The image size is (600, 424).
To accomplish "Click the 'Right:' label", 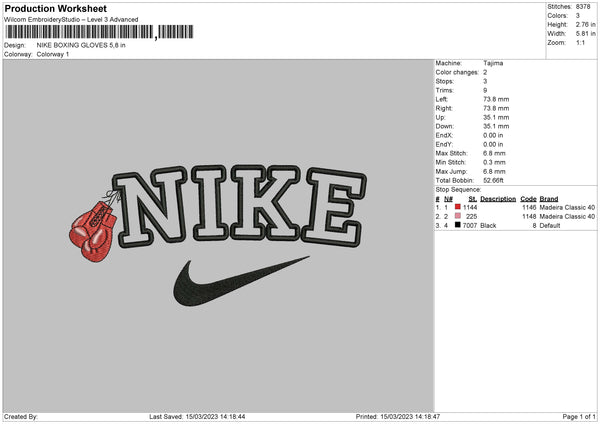I will tap(444, 108).
